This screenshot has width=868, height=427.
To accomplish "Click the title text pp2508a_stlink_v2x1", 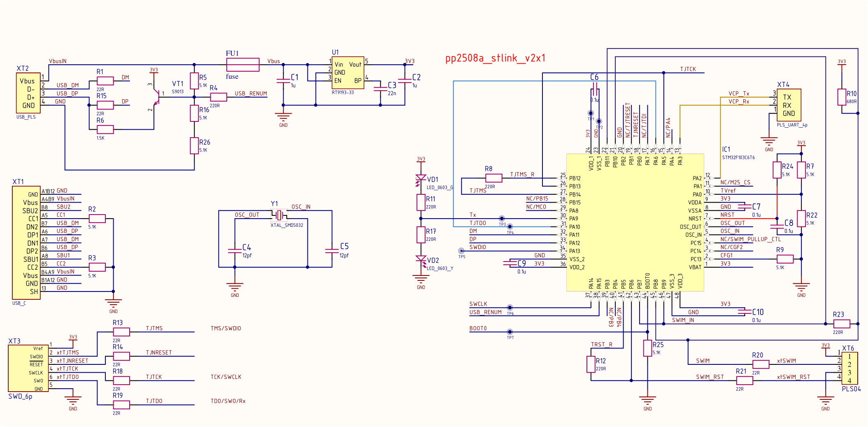I will coord(496,58).
